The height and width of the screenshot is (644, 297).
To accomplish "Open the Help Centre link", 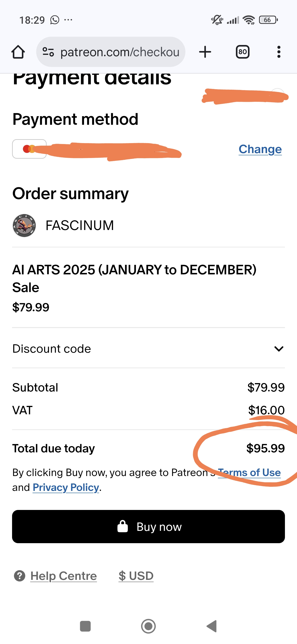I will [x=63, y=576].
